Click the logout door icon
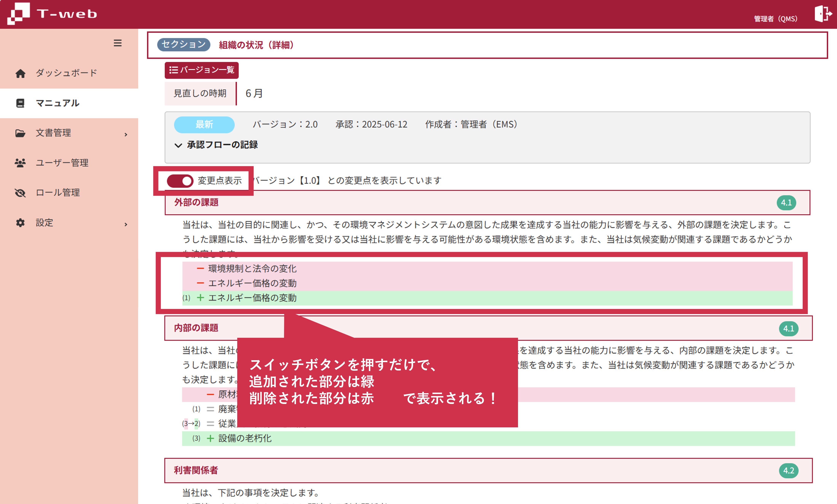 (x=823, y=14)
